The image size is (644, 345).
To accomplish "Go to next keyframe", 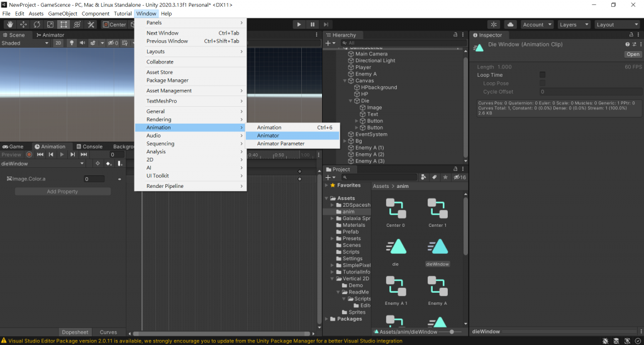I will coord(73,155).
